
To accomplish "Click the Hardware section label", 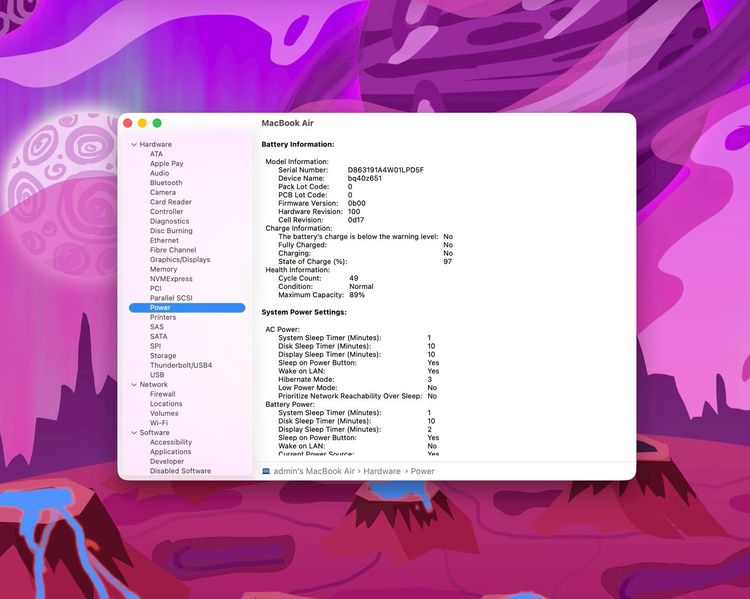I will tap(155, 144).
